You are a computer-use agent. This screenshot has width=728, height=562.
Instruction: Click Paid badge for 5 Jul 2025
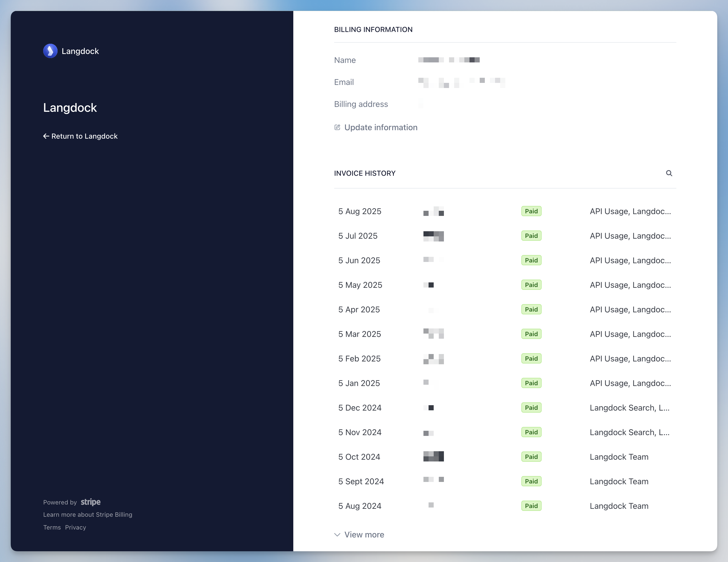click(531, 236)
